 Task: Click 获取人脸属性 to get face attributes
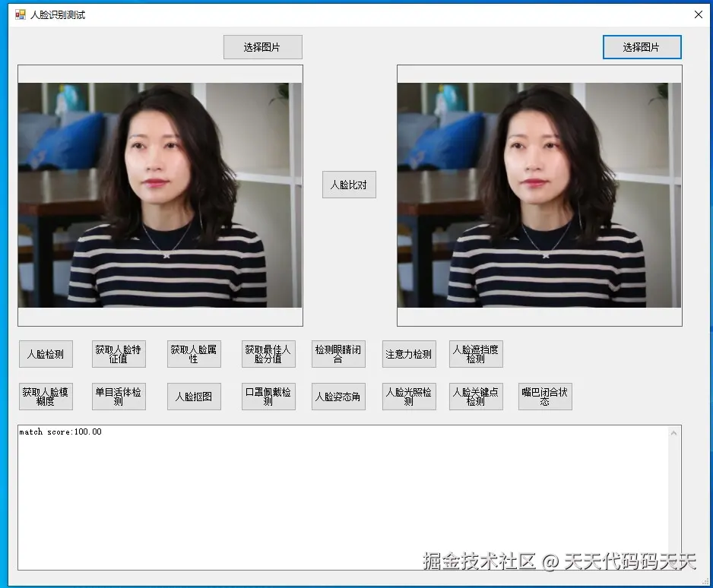194,353
